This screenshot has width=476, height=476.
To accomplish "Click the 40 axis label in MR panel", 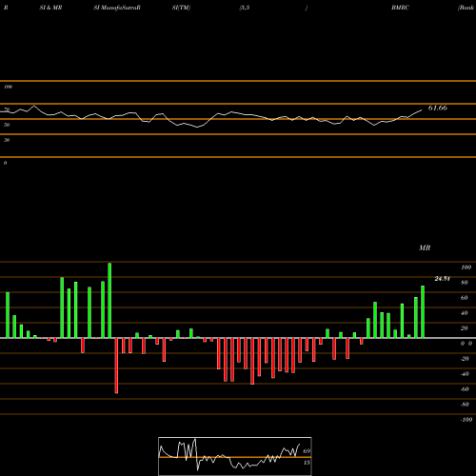I will (x=465, y=313).
